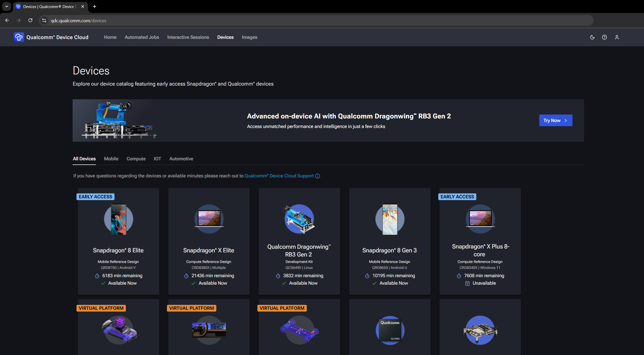Click the Snapdragon 8 Gen 3 phone image
644x355 pixels.
(x=390, y=219)
